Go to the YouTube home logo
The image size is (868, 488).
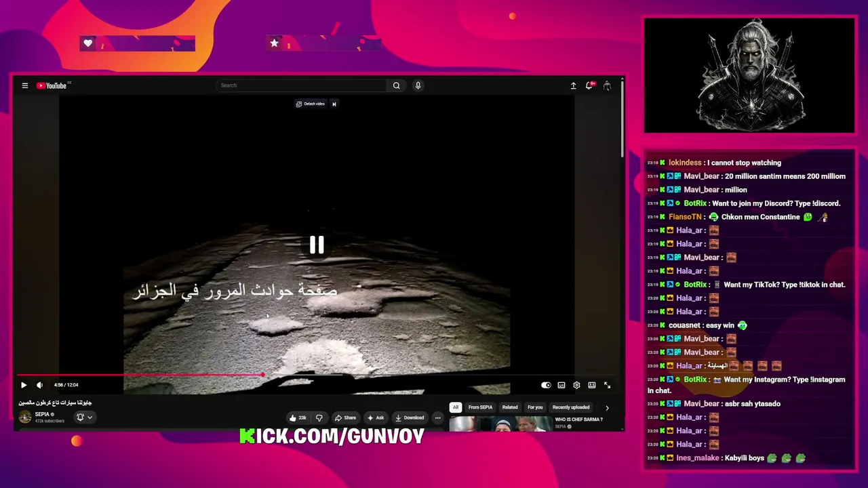pos(53,85)
